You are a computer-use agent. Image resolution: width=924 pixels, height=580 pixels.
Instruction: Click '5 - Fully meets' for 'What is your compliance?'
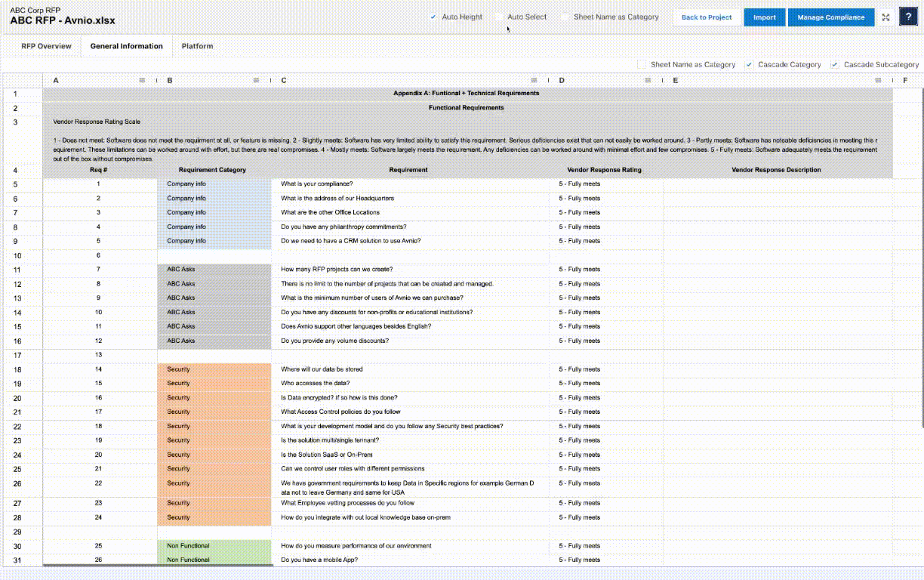tap(606, 184)
